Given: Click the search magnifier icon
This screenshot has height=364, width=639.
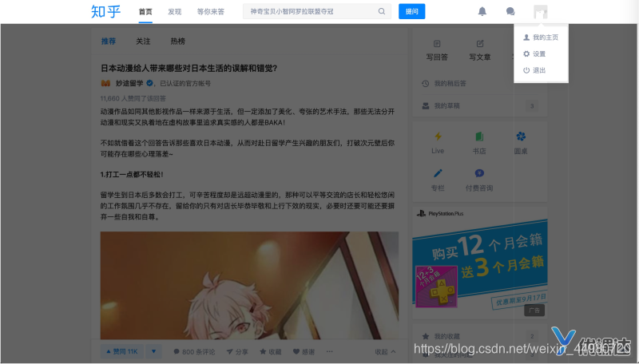Looking at the screenshot, I should pos(382,11).
